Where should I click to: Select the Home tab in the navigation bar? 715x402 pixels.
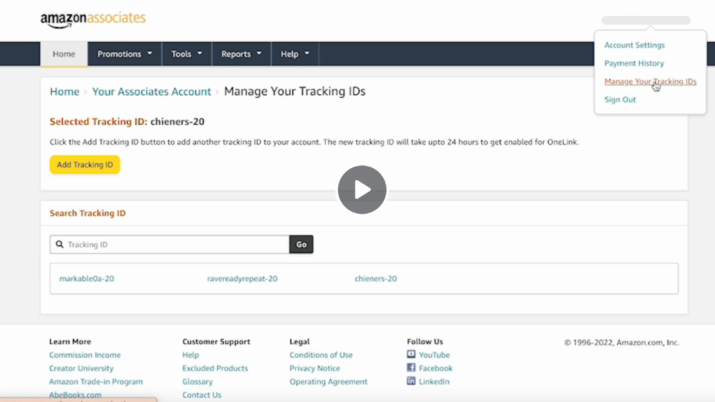[64, 54]
